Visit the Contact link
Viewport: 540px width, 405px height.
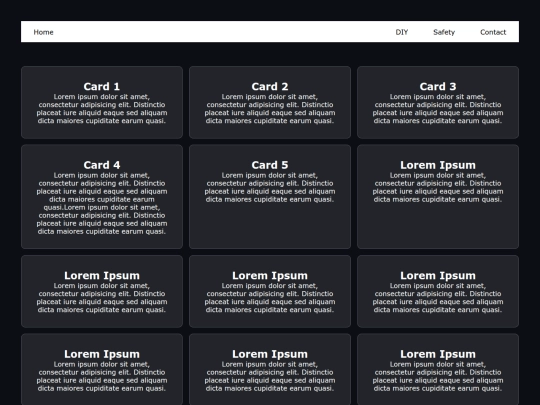click(493, 32)
